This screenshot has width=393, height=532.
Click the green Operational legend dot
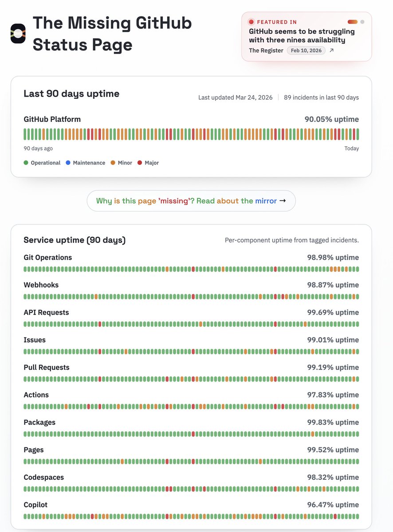tap(26, 163)
